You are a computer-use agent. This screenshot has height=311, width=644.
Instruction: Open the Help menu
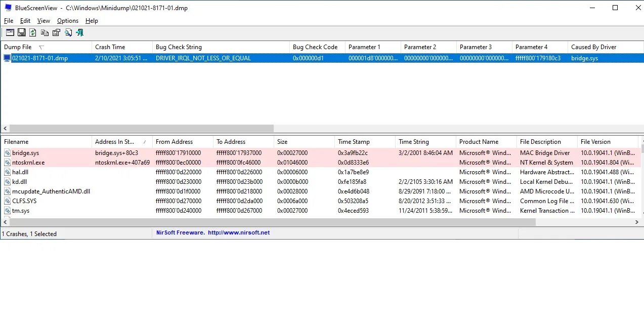(x=92, y=21)
